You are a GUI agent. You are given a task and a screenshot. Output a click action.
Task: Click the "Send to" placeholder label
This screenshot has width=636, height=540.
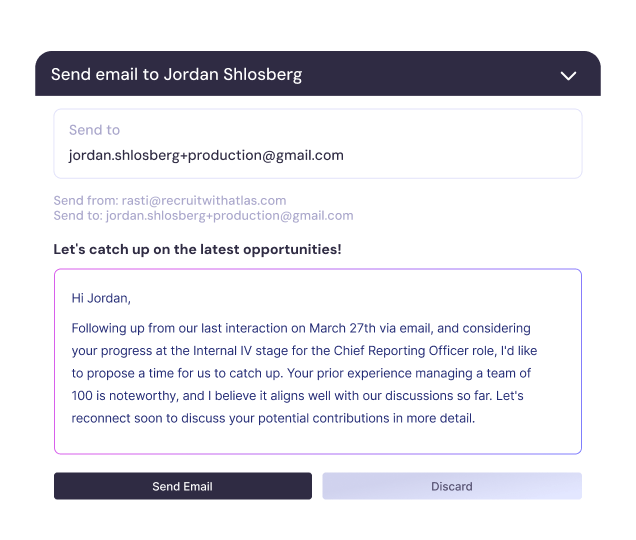tap(94, 130)
